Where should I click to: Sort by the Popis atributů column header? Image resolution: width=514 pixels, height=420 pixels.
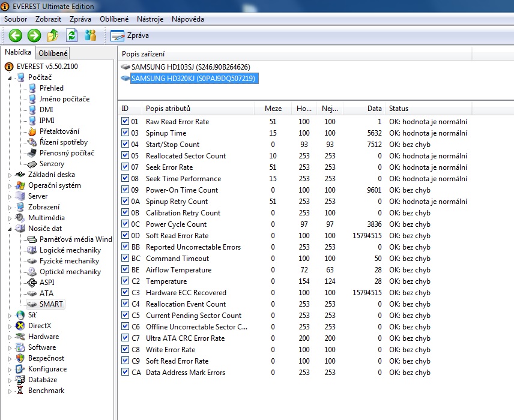point(198,109)
